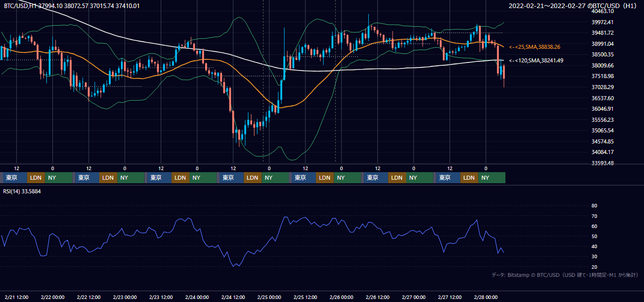Viewport: 644px width, 302px height.
Task: Select the 2/27 00:00 time label
Action: [x=414, y=297]
